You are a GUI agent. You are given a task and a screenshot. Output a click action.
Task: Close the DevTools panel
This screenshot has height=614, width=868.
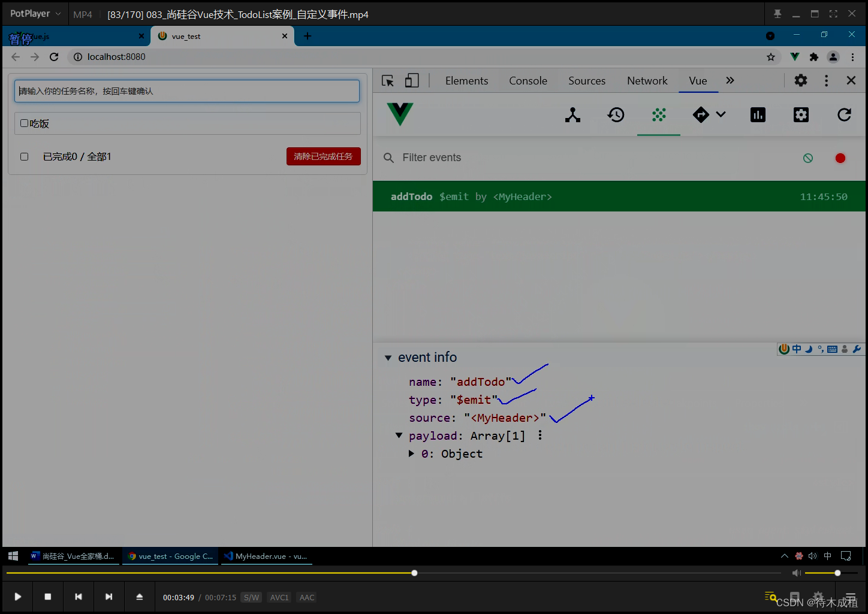(x=851, y=80)
